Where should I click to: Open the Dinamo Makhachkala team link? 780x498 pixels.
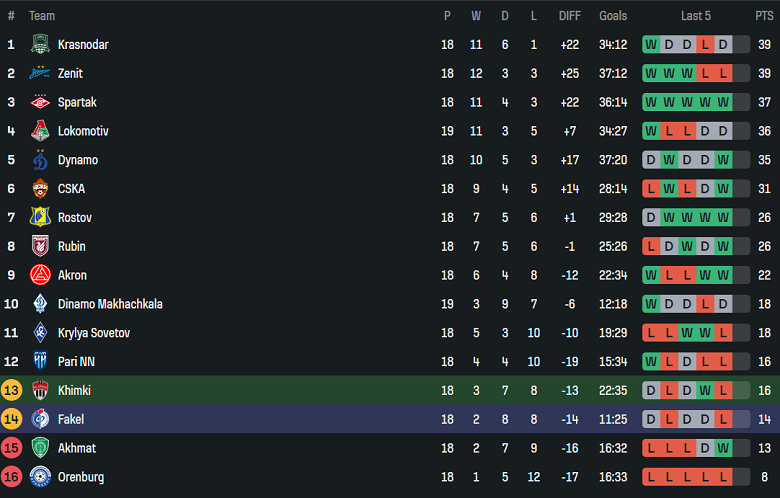tap(110, 304)
